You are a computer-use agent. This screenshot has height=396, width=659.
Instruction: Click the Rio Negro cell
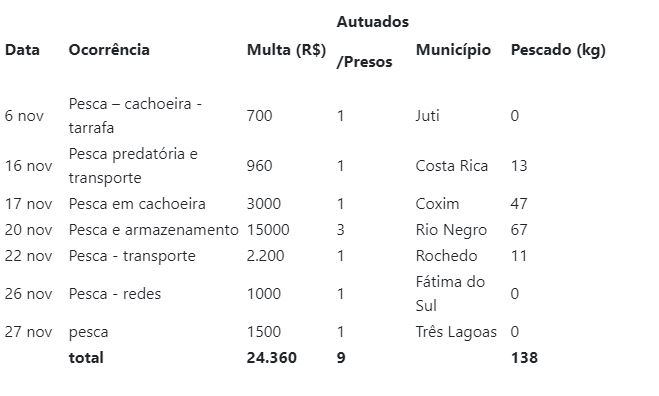click(x=451, y=230)
